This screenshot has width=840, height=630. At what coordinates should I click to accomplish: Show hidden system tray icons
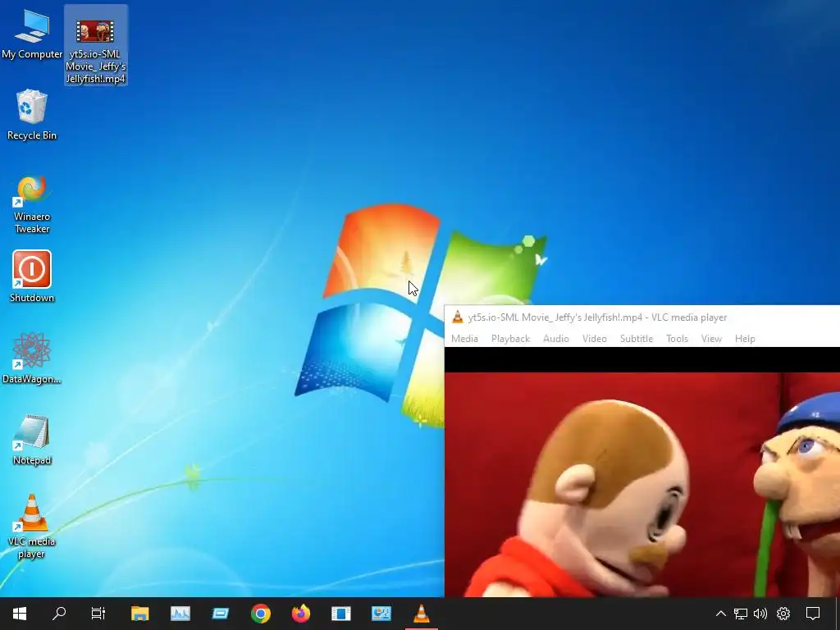tap(720, 614)
